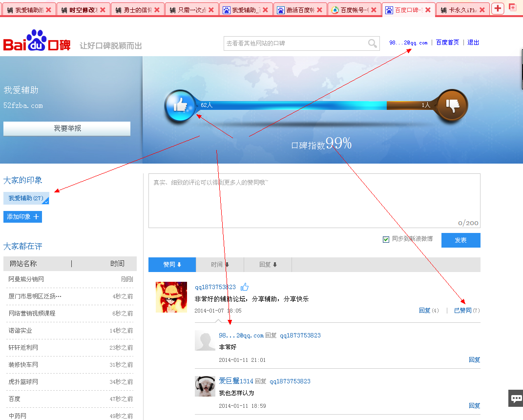Click the blue thumbs-up vote icon
Viewport: 523px width, 420px height.
pos(180,105)
